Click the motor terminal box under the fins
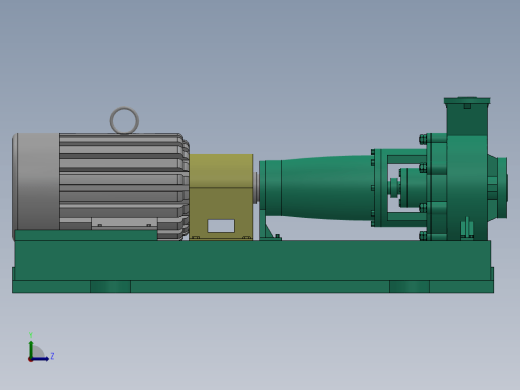The width and height of the screenshot is (520, 390). pos(124,223)
